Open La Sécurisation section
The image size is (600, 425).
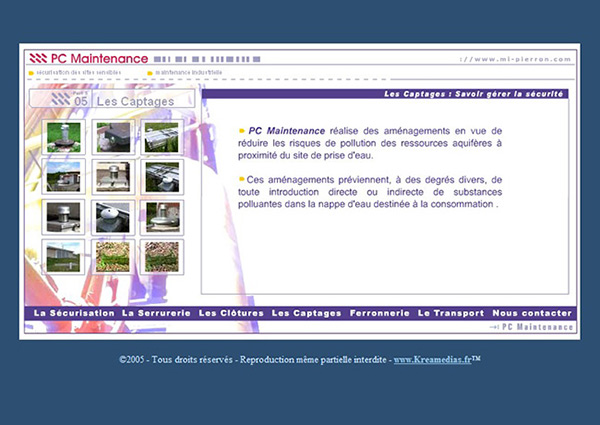click(x=74, y=313)
